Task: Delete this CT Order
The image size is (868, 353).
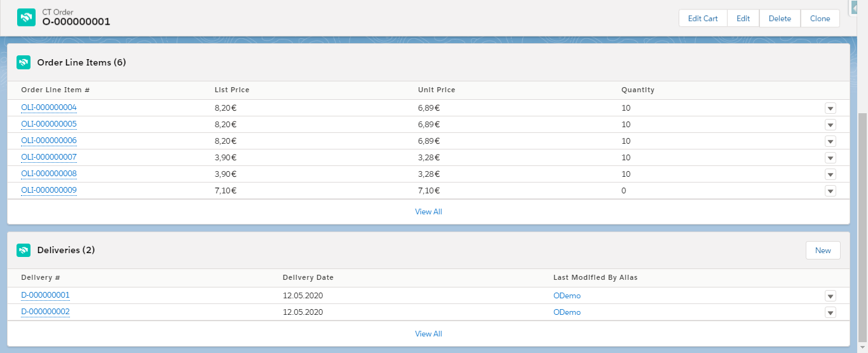Action: (x=780, y=18)
